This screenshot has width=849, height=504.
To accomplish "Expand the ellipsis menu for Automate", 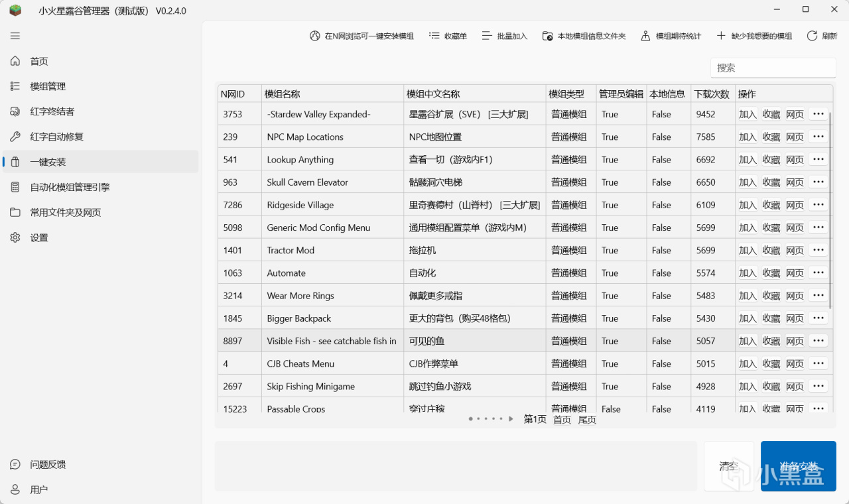I will coord(818,273).
